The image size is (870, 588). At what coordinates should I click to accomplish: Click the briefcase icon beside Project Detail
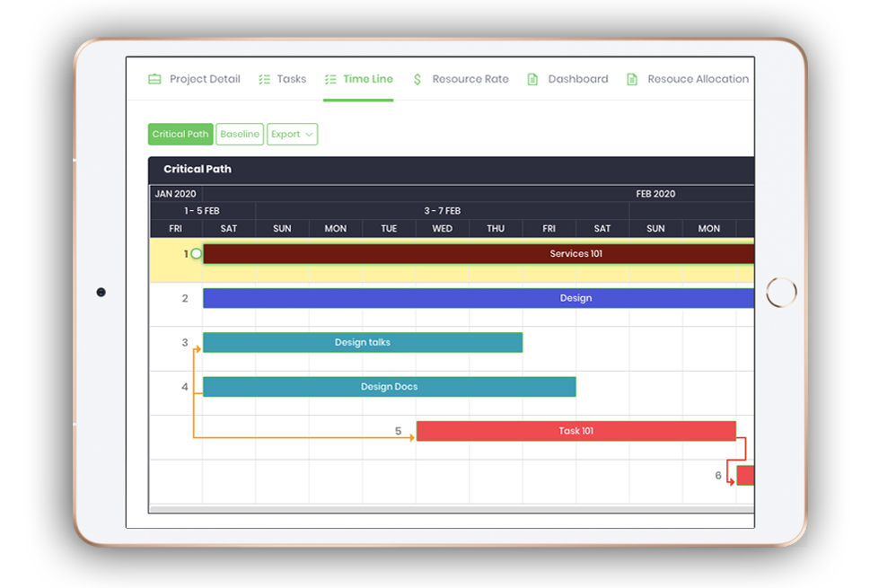154,79
